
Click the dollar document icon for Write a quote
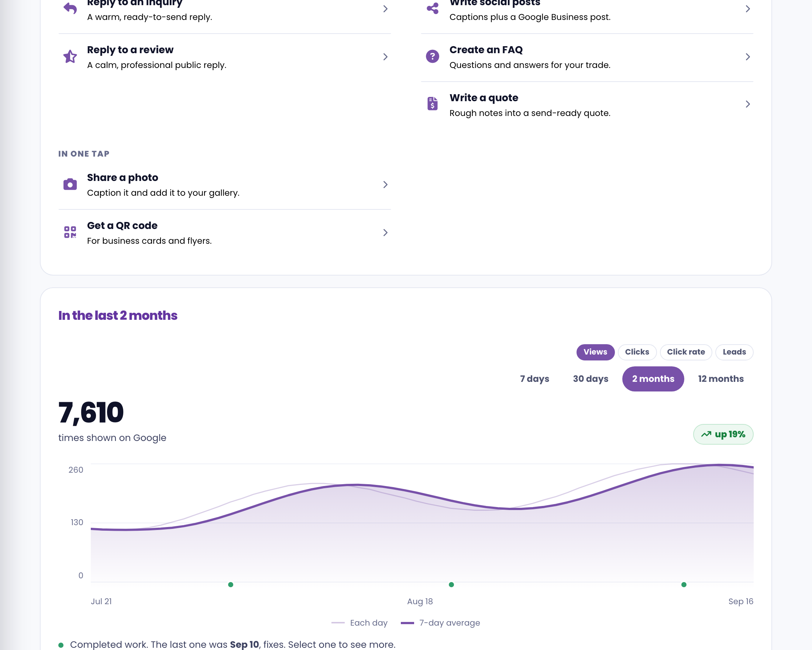pos(432,104)
